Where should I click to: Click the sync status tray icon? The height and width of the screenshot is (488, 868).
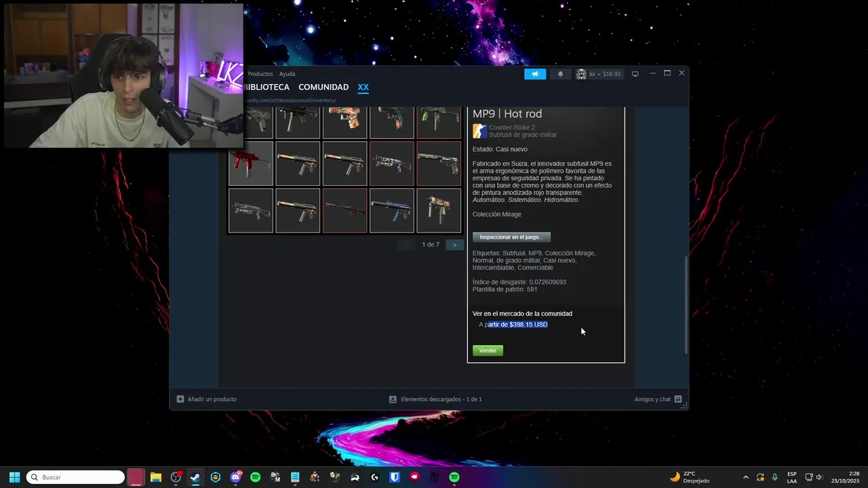click(x=760, y=477)
